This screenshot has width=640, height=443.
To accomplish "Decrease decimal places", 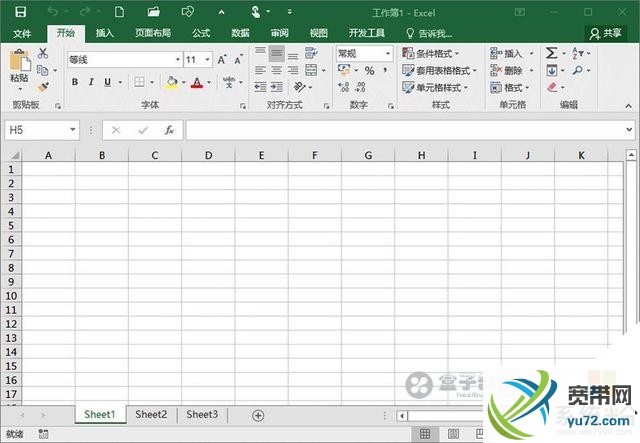I will point(360,87).
